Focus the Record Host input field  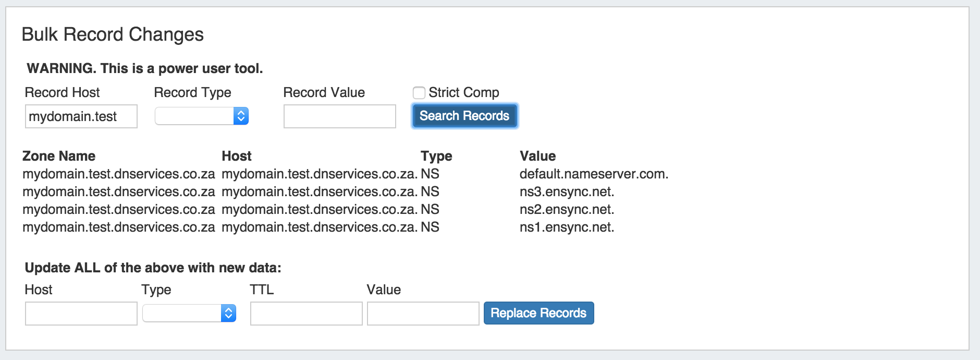point(81,116)
